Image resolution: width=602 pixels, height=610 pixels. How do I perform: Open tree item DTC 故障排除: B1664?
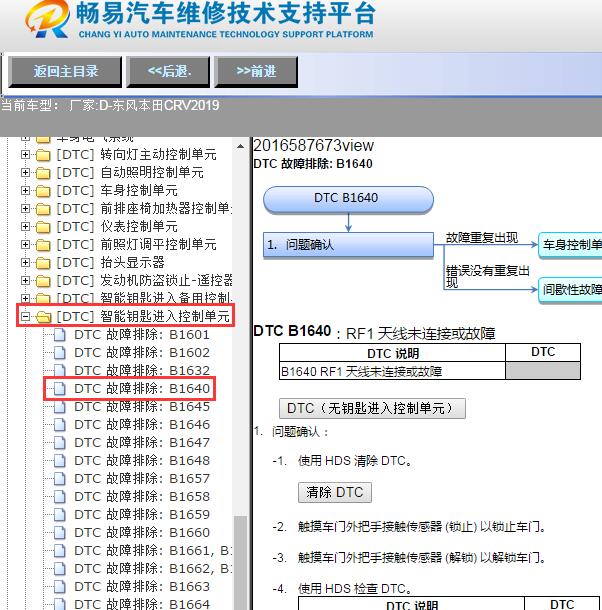coord(142,604)
